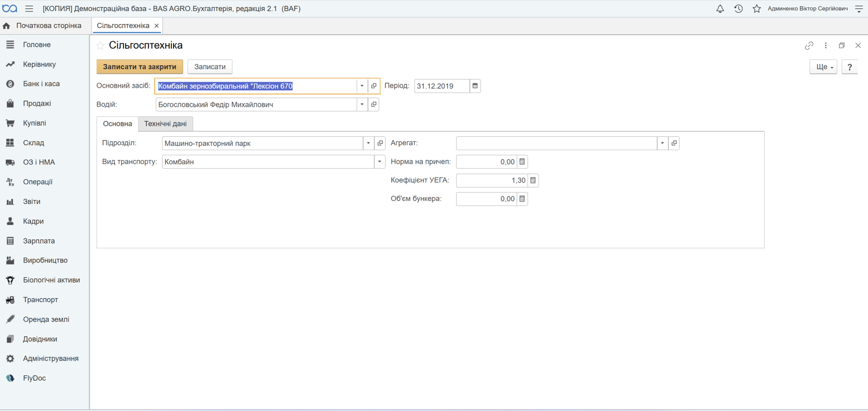The image size is (868, 411).
Task: Open favorites star in top bar
Action: 757,8
